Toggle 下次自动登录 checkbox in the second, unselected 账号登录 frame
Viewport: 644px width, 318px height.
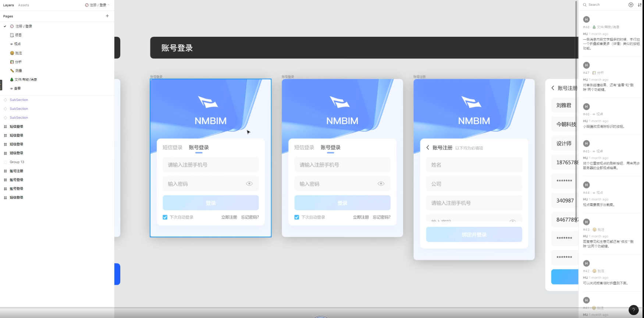click(x=297, y=217)
